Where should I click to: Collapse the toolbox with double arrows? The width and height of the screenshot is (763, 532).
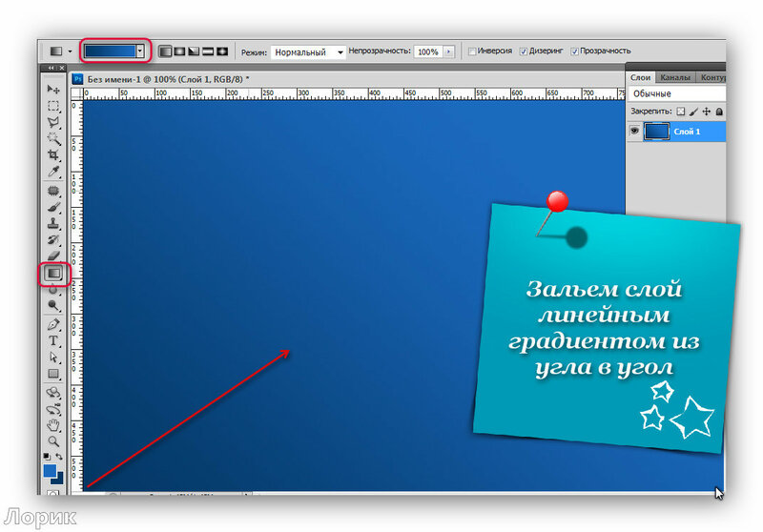51,68
